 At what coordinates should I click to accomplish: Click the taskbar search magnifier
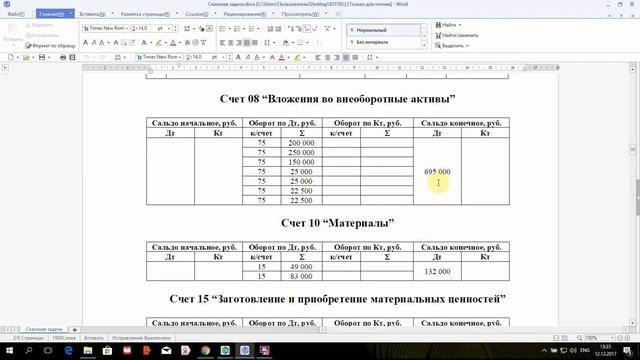29,351
